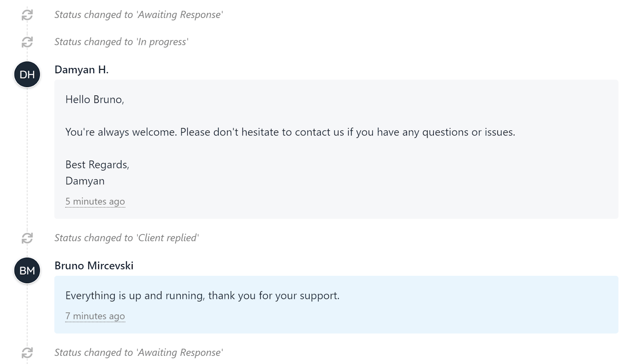This screenshot has width=631, height=364.
Task: Click the '7 minutes ago' timestamp
Action: 95,316
